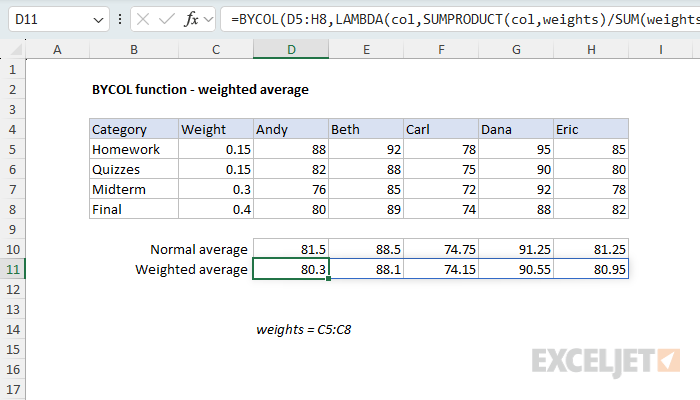Select column E header

[366, 50]
